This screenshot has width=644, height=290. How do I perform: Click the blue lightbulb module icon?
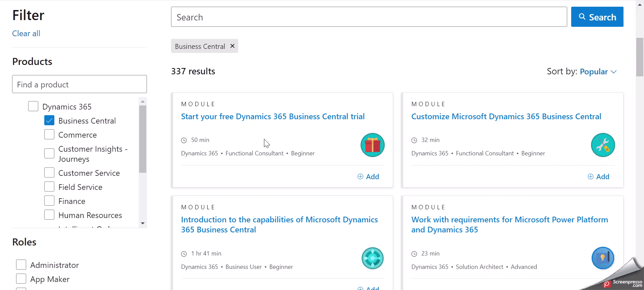[x=603, y=258]
